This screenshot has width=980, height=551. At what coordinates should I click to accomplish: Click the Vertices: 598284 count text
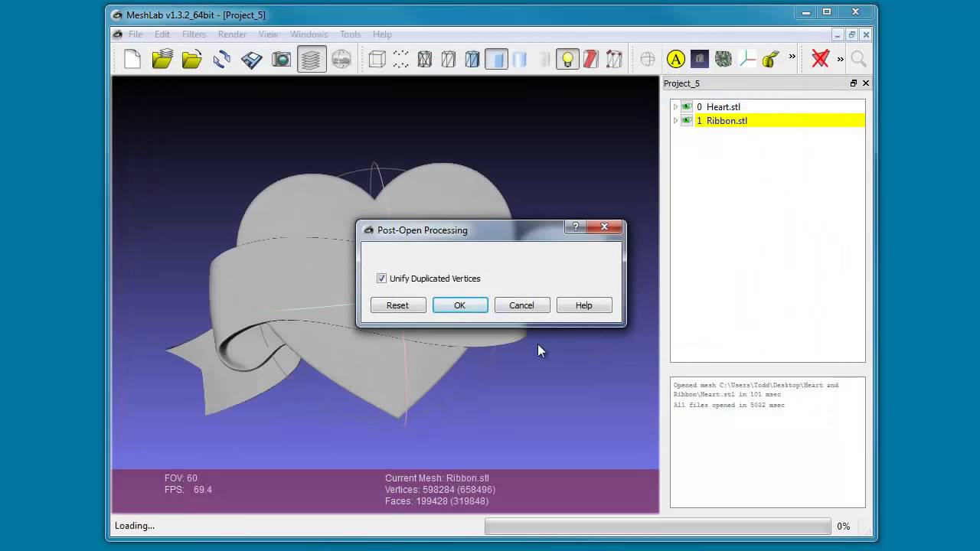pyautogui.click(x=439, y=490)
